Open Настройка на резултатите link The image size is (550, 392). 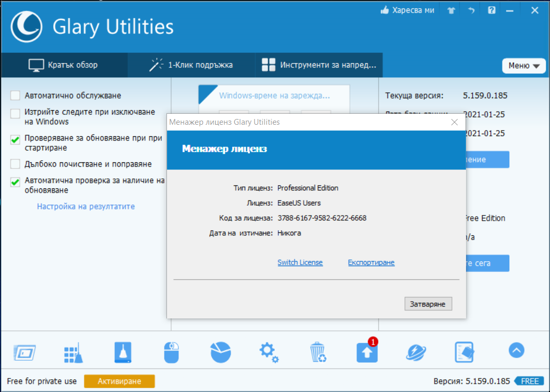click(86, 206)
